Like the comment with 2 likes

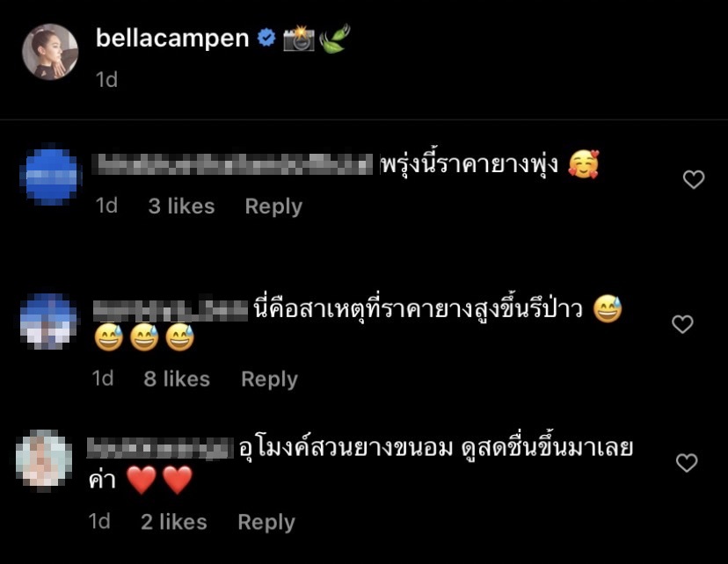[687, 463]
